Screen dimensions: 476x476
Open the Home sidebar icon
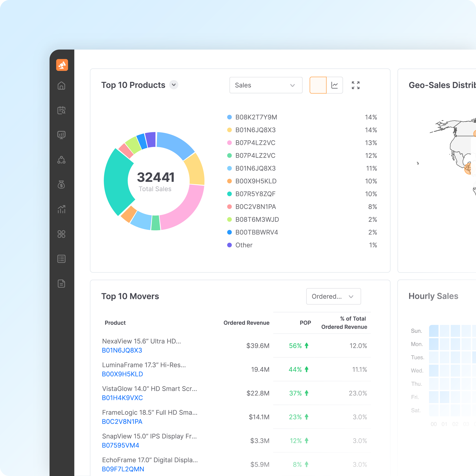(61, 85)
